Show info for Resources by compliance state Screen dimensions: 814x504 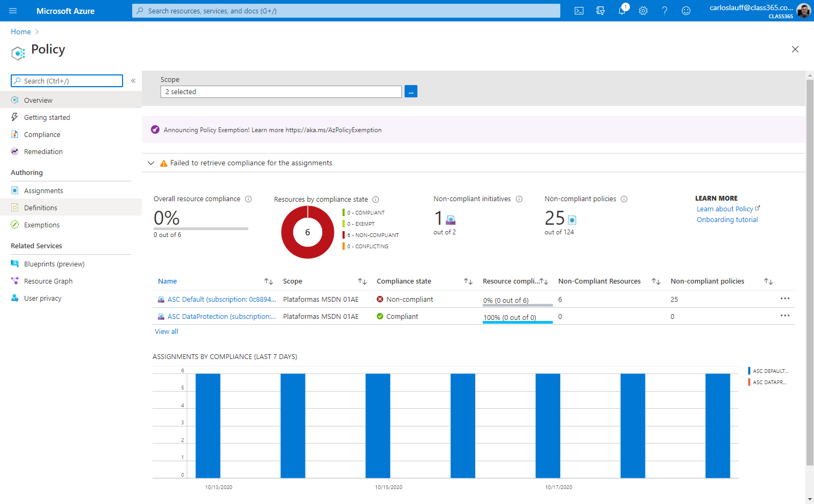tap(376, 200)
